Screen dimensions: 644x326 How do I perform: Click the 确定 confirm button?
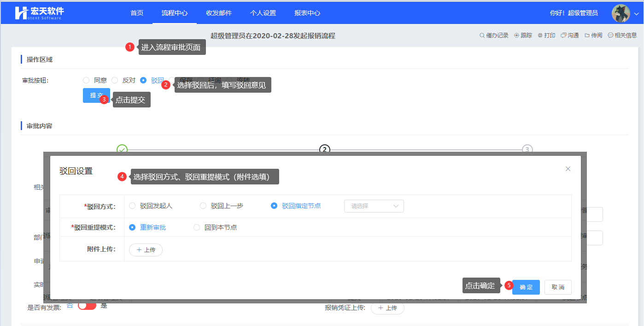[x=526, y=287]
